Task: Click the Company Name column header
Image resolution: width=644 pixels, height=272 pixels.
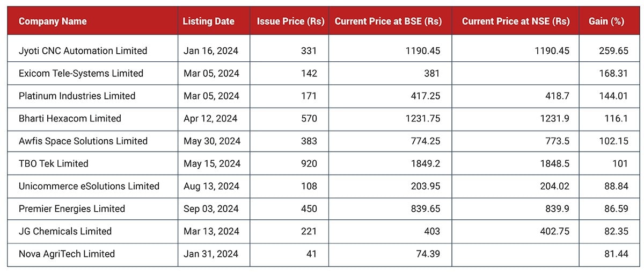Action: pos(53,22)
